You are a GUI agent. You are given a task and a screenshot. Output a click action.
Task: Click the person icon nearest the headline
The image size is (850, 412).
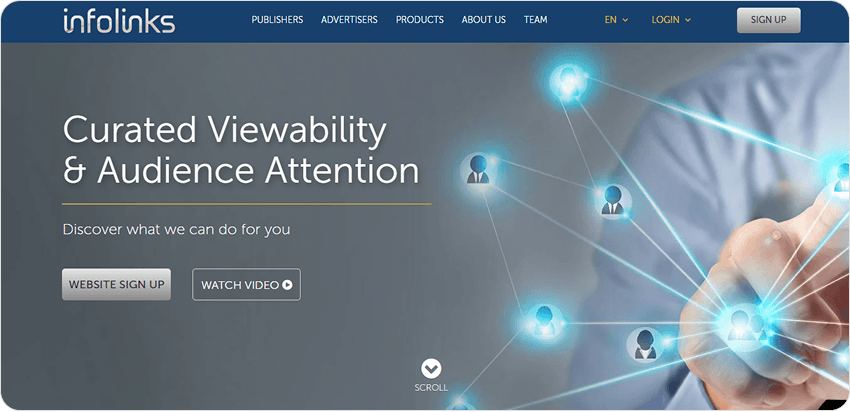point(477,168)
